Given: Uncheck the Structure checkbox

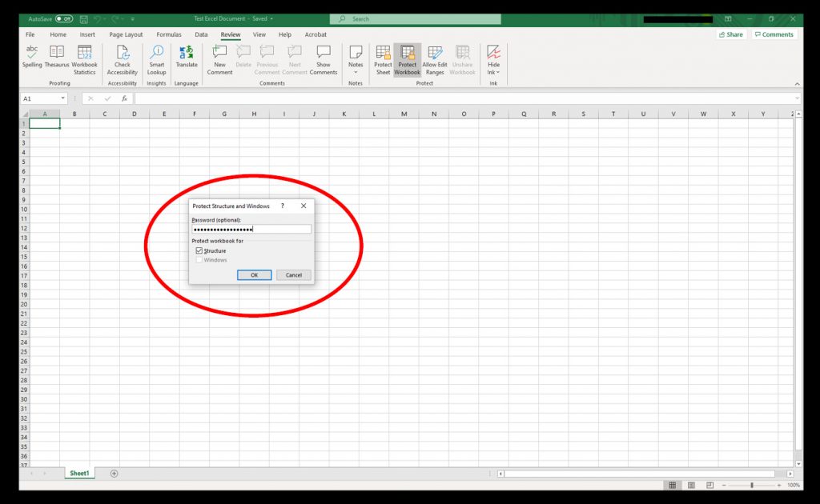Looking at the screenshot, I should pyautogui.click(x=199, y=250).
